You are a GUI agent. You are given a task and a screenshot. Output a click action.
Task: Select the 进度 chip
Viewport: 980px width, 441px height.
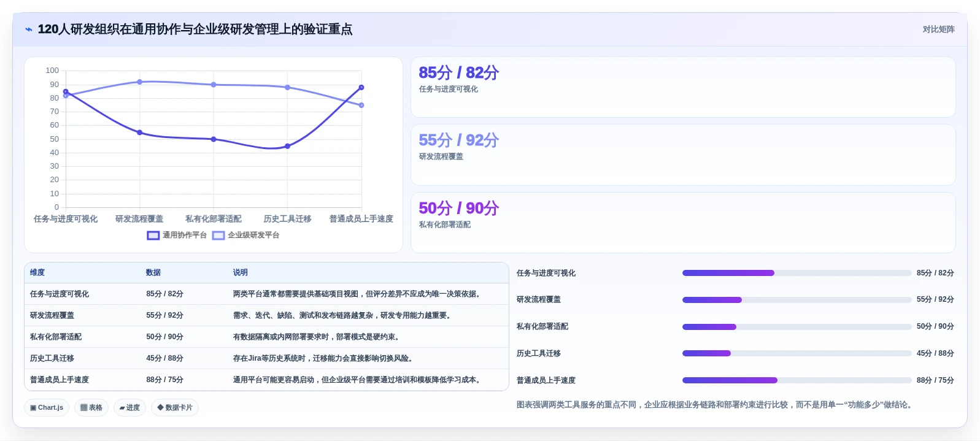[x=129, y=408]
